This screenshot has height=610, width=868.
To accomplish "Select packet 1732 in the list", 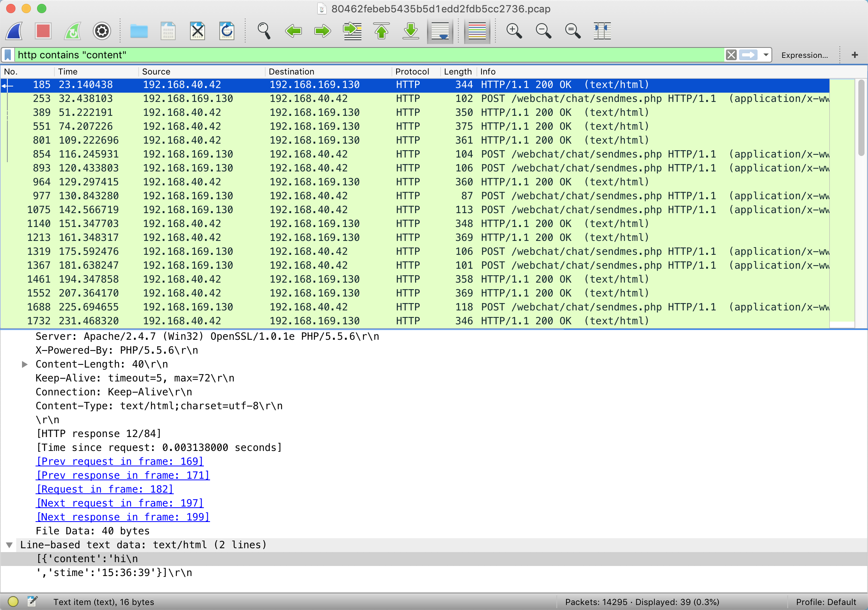I will pyautogui.click(x=415, y=321).
